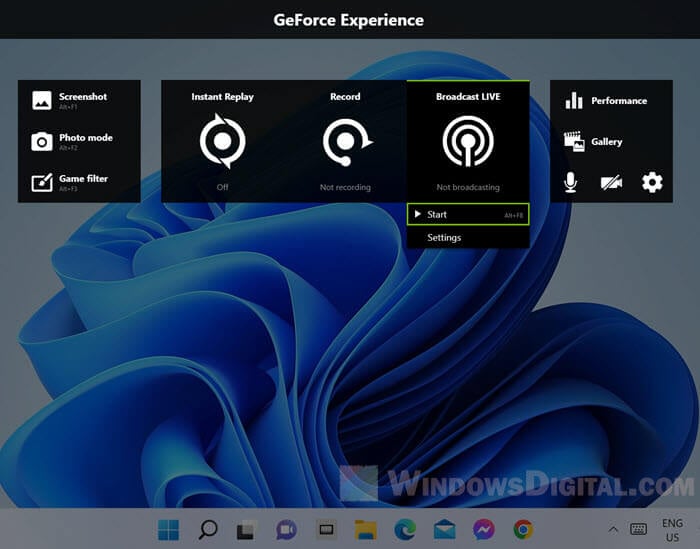Screen dimensions: 700x549
Task: Click the Broadcast LIVE antenna icon
Action: pos(468,141)
